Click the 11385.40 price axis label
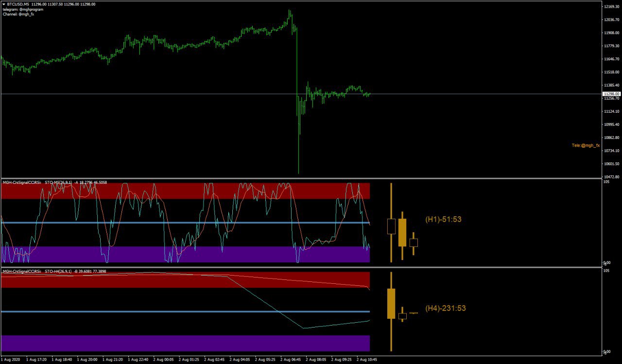Image resolution: width=622 pixels, height=364 pixels. pos(611,86)
